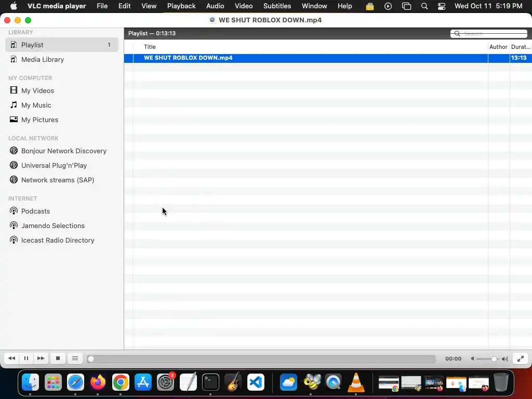Open TextEdit from the Dock
The height and width of the screenshot is (399, 532).
(188, 382)
